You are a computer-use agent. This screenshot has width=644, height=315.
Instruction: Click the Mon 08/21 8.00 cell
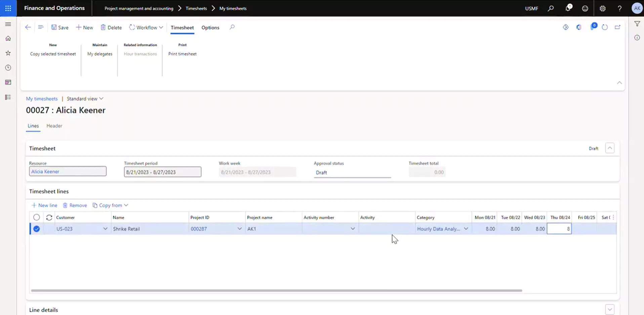484,229
